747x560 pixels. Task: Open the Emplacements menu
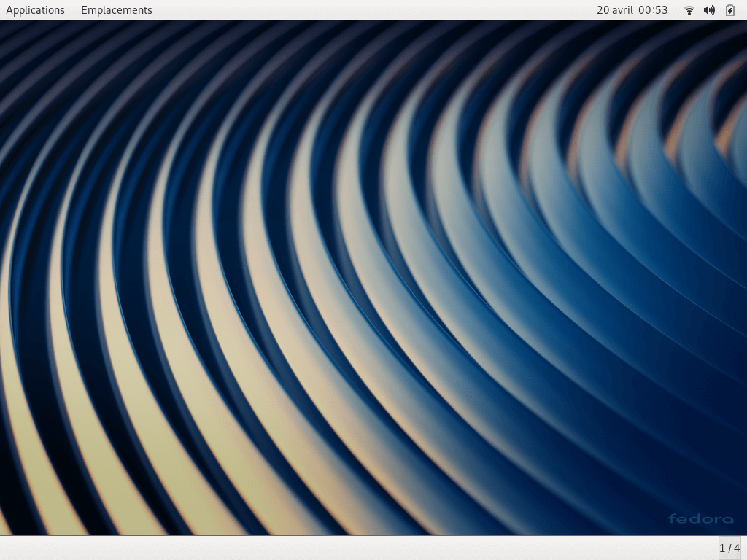(117, 10)
